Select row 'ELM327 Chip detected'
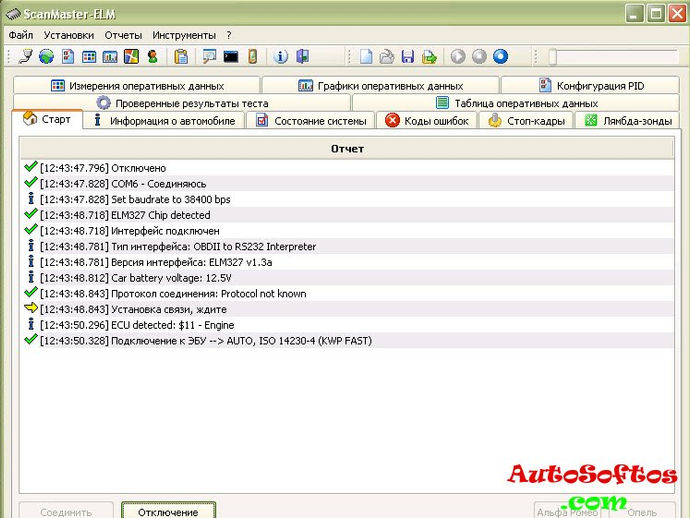This screenshot has width=690, height=518. 347,215
